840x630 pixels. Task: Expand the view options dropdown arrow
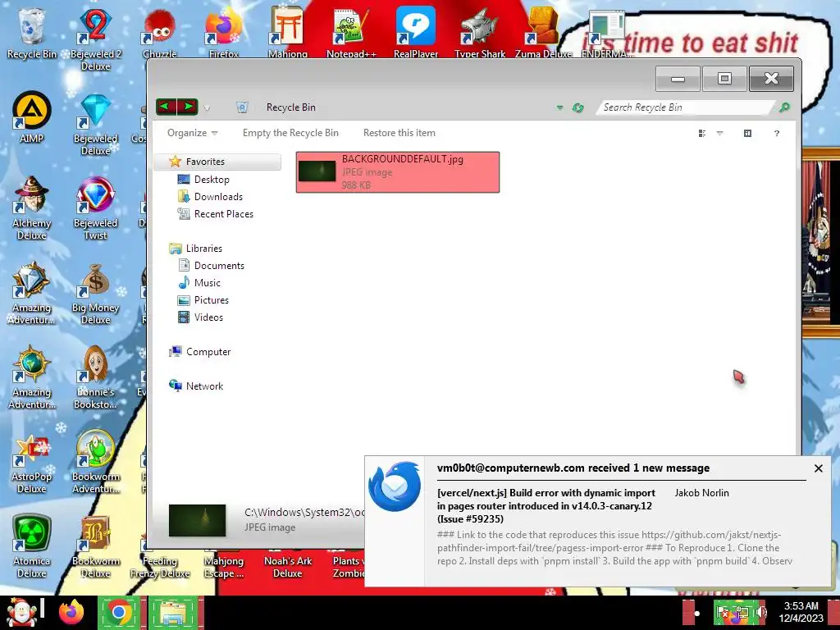pyautogui.click(x=719, y=134)
